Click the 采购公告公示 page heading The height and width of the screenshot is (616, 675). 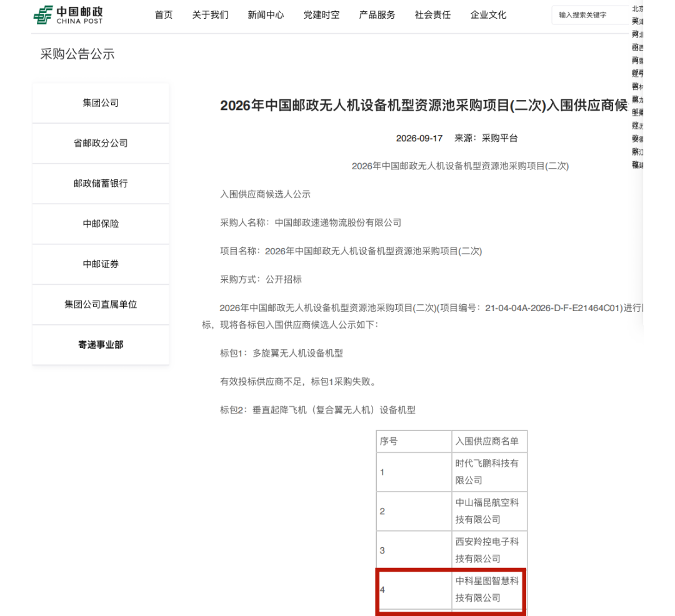[x=77, y=54]
